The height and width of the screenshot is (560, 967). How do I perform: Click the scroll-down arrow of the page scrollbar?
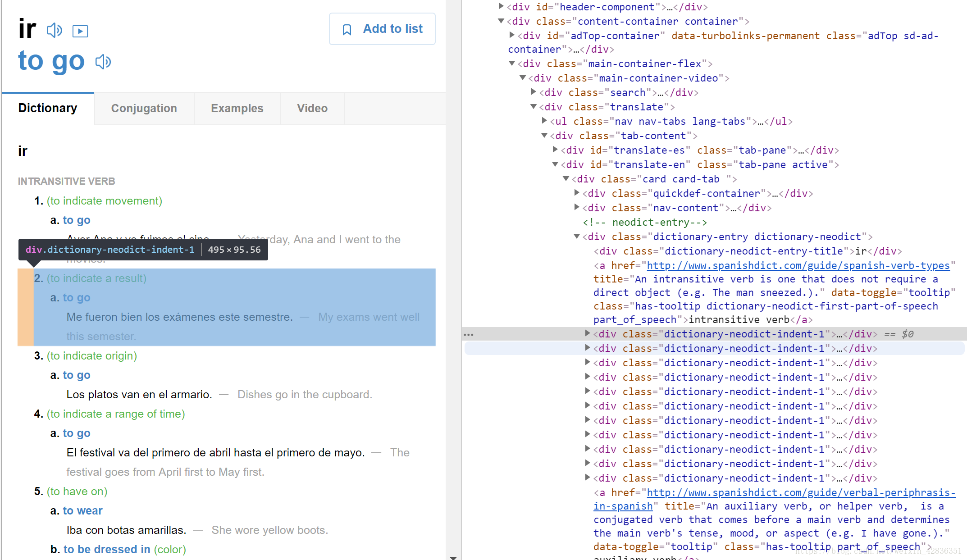tap(453, 557)
